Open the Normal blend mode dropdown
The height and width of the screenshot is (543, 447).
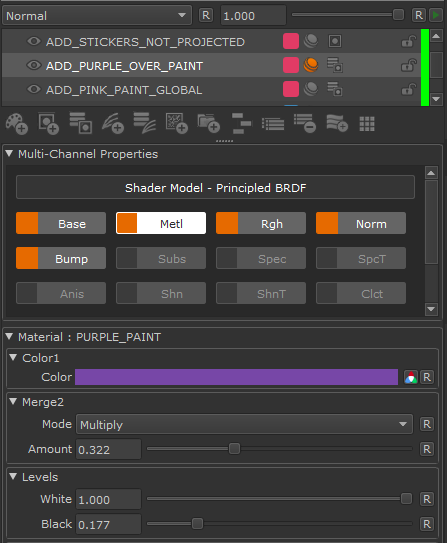97,16
